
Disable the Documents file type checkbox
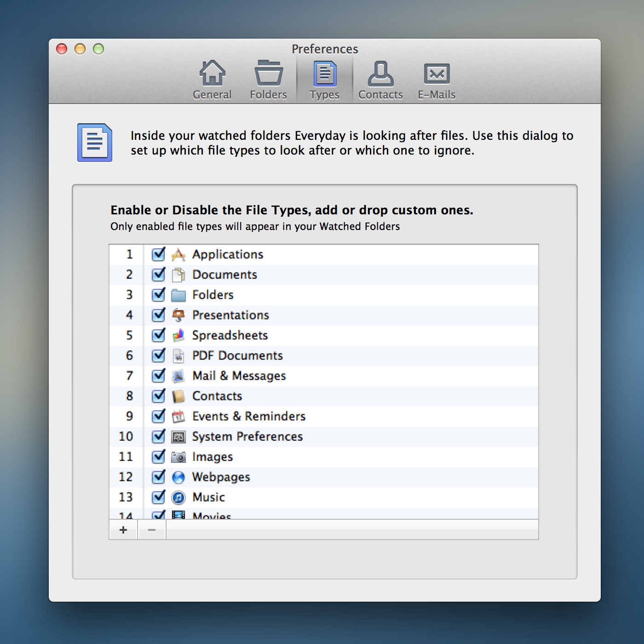coord(158,275)
